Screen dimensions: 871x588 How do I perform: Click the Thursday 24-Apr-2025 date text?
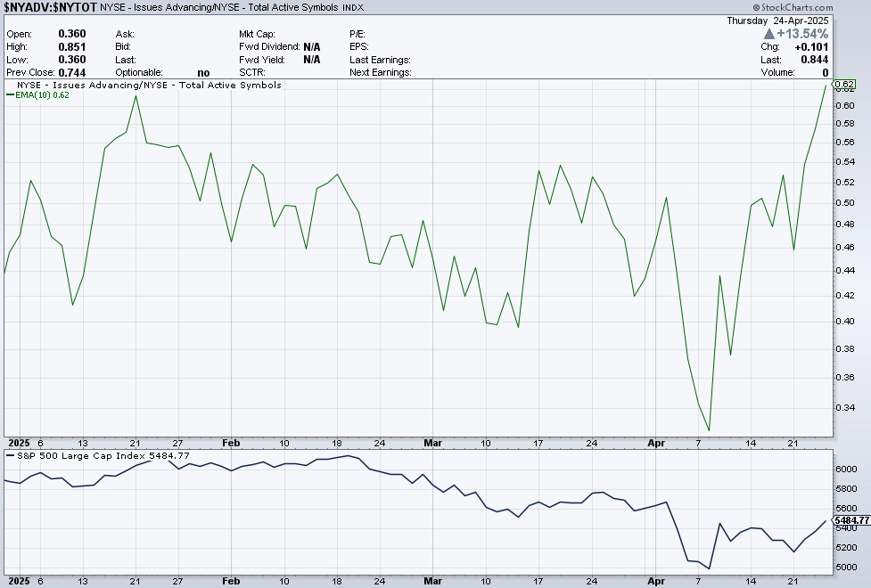777,20
